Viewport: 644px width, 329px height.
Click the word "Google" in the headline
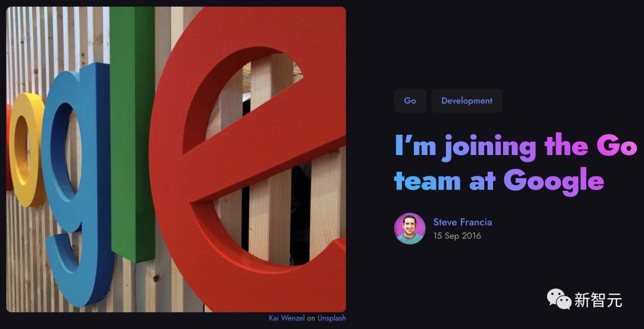point(553,181)
